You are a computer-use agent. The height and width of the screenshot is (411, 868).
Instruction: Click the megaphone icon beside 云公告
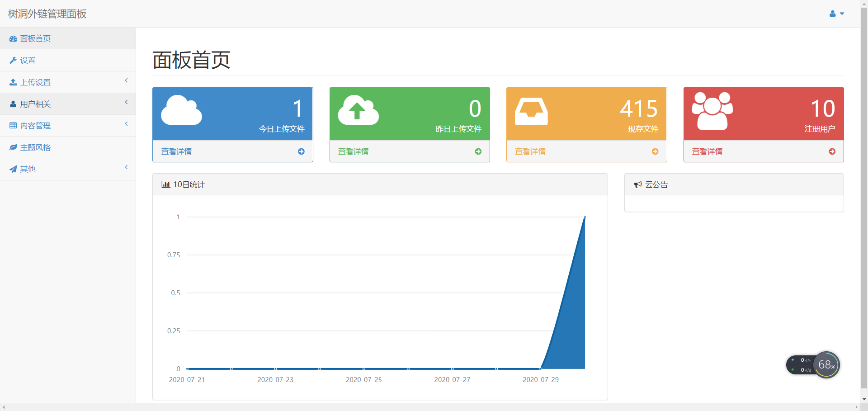(638, 184)
